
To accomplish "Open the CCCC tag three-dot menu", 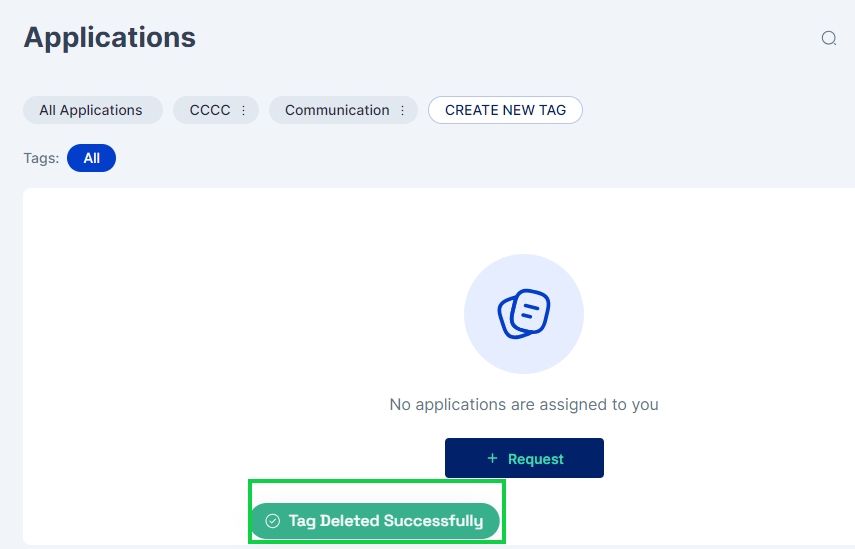I will tap(243, 110).
